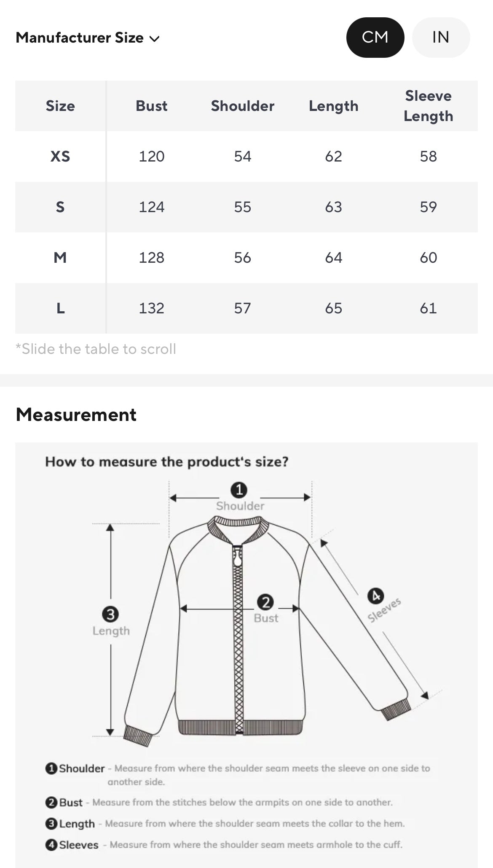
Task: Select the L size row label
Action: click(x=60, y=308)
